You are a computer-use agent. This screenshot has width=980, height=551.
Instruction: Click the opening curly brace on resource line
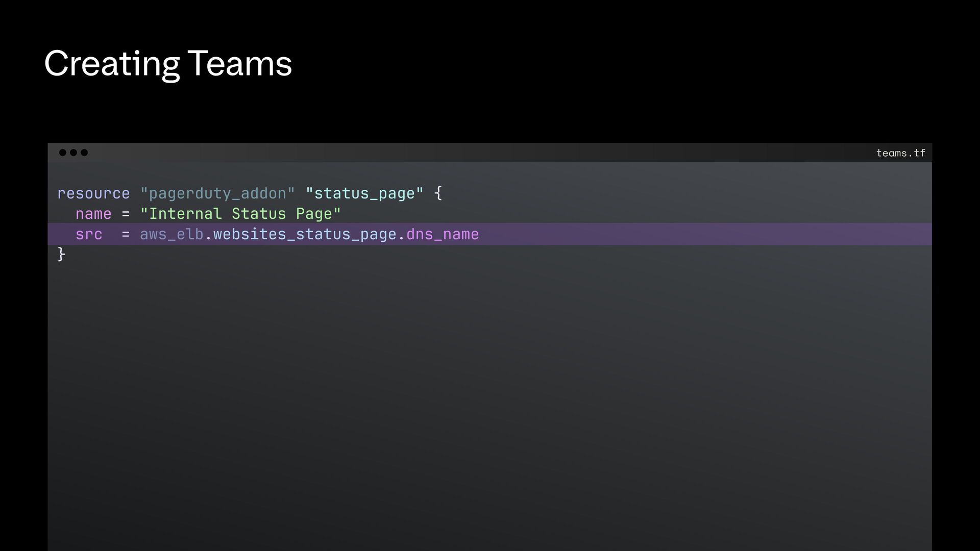(438, 193)
